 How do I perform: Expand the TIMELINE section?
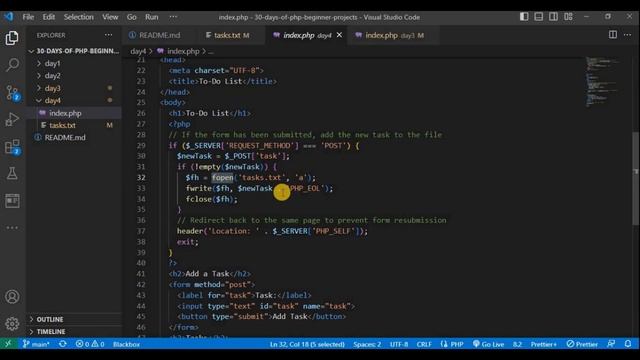(x=50, y=331)
